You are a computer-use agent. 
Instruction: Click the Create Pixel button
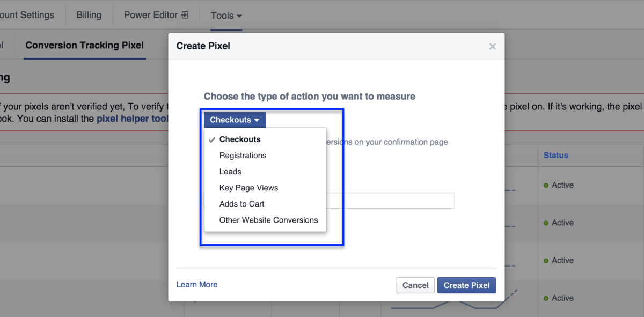point(466,285)
